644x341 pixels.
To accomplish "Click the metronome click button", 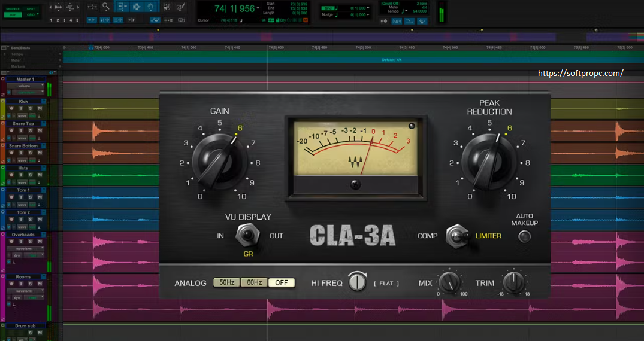I will click(397, 21).
